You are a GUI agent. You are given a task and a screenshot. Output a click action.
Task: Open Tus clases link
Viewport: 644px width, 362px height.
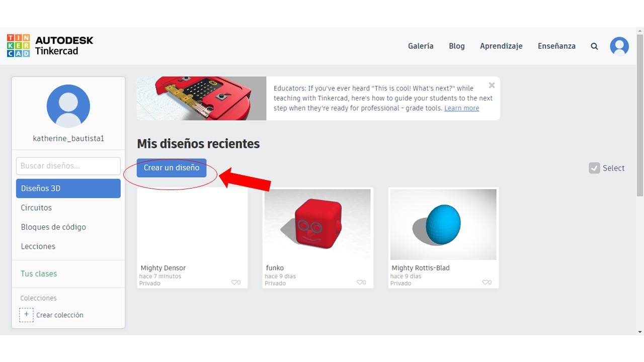[x=39, y=274]
